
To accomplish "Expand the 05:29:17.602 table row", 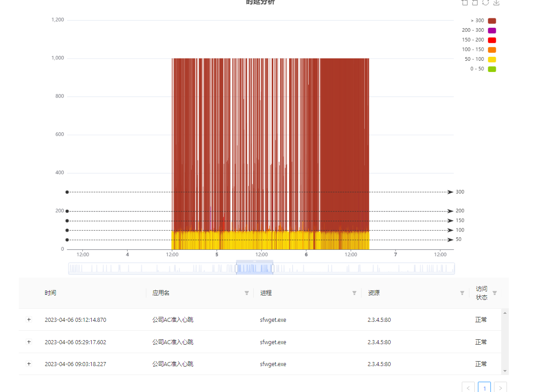I will click(x=29, y=342).
